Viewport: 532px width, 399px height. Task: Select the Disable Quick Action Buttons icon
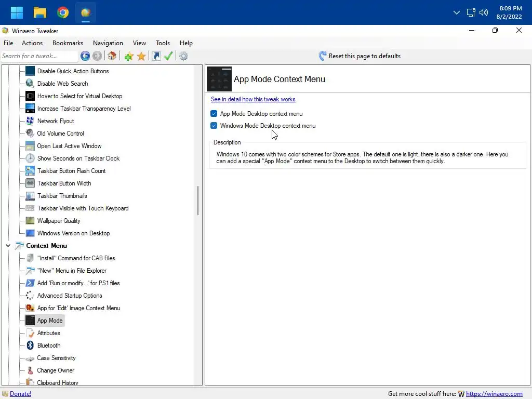click(x=30, y=71)
